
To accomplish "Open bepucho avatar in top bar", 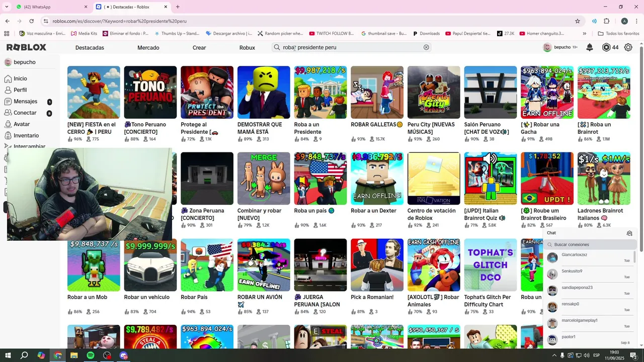I will click(547, 47).
